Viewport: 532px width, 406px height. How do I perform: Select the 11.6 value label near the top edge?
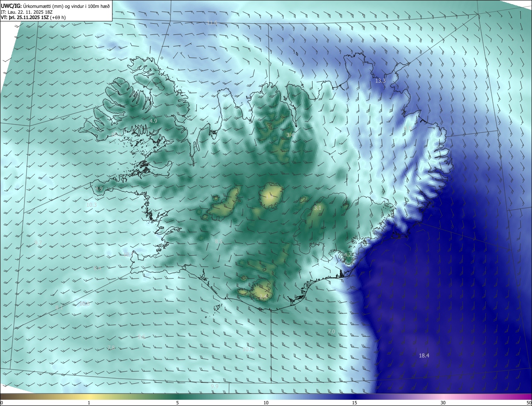pos(212,22)
